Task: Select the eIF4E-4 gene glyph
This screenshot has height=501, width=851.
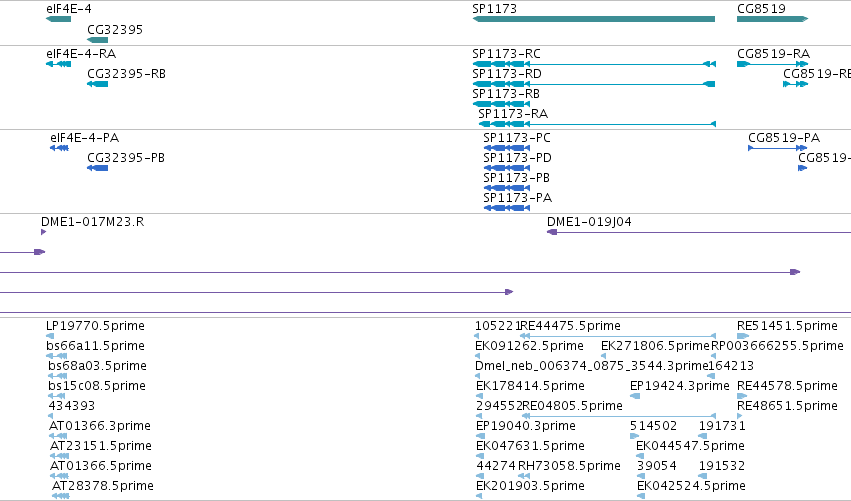Action: [x=59, y=19]
